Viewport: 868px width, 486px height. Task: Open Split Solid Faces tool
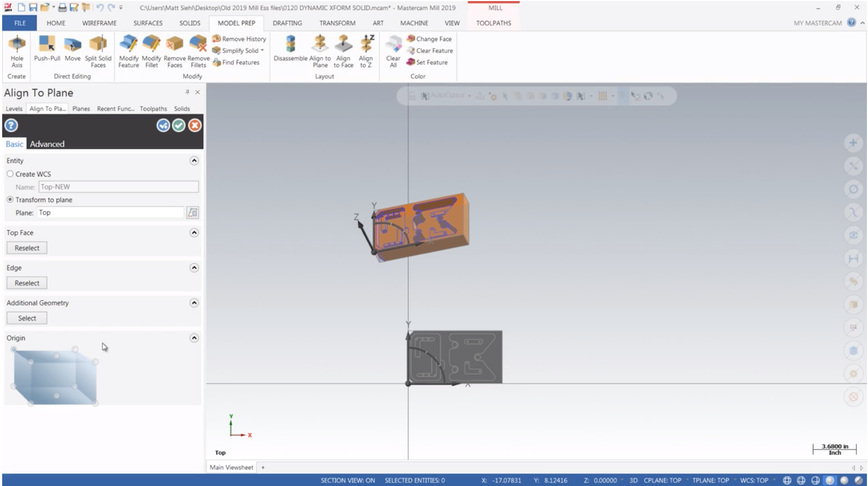pyautogui.click(x=98, y=51)
